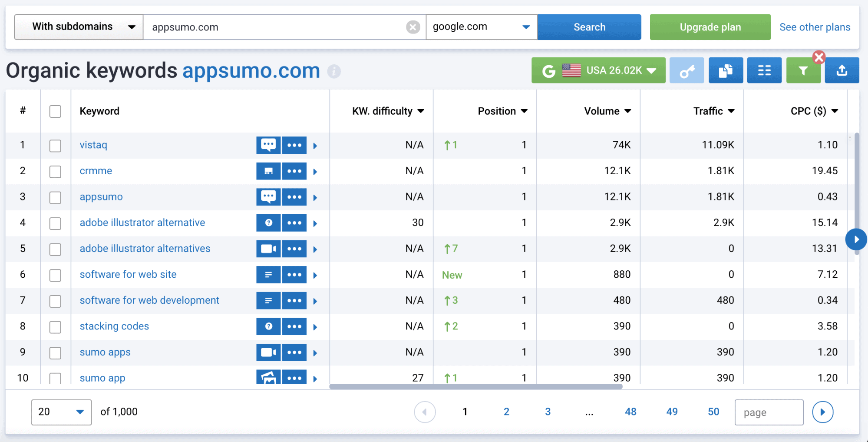Open video icon for adobe illustrator alternatives
The height and width of the screenshot is (442, 868).
coord(268,249)
